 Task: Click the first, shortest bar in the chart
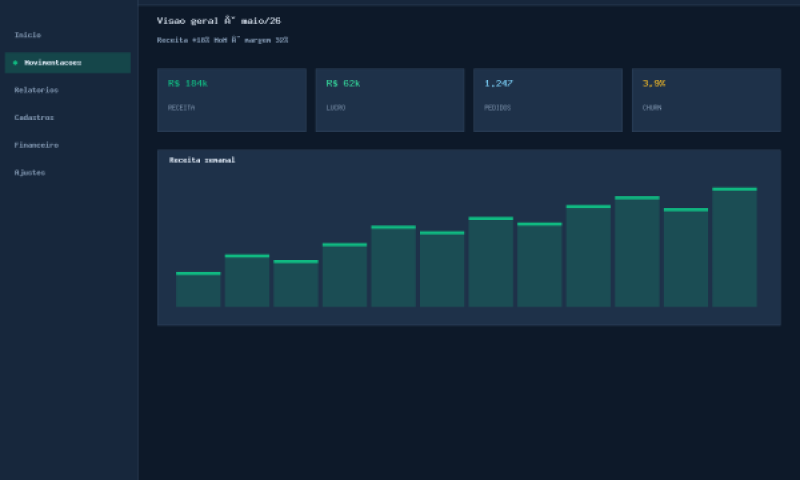pos(198,290)
